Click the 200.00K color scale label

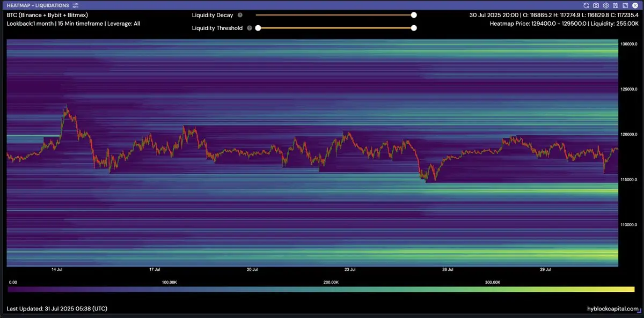point(331,282)
